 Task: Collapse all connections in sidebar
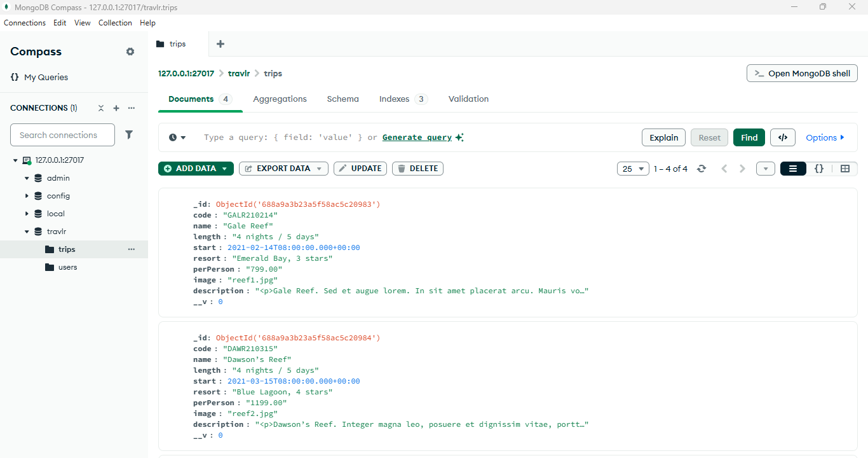pos(100,108)
